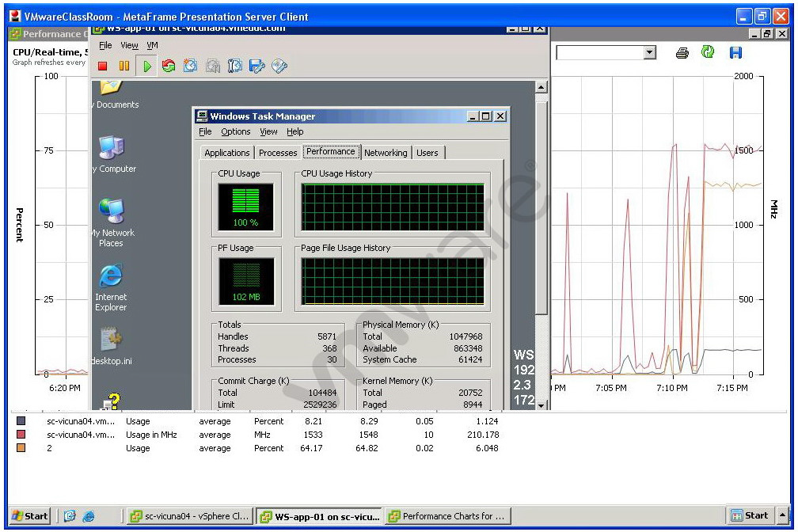Viewport: 798px width, 532px height.
Task: Maximize the Windows Task Manager window
Action: [x=486, y=116]
